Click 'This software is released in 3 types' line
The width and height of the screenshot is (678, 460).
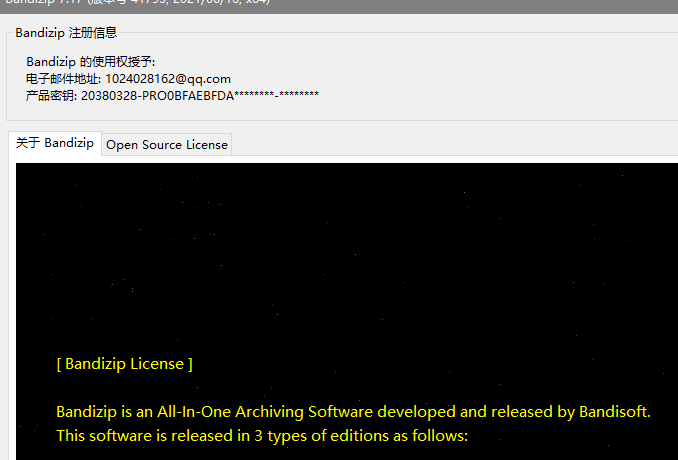pos(262,436)
